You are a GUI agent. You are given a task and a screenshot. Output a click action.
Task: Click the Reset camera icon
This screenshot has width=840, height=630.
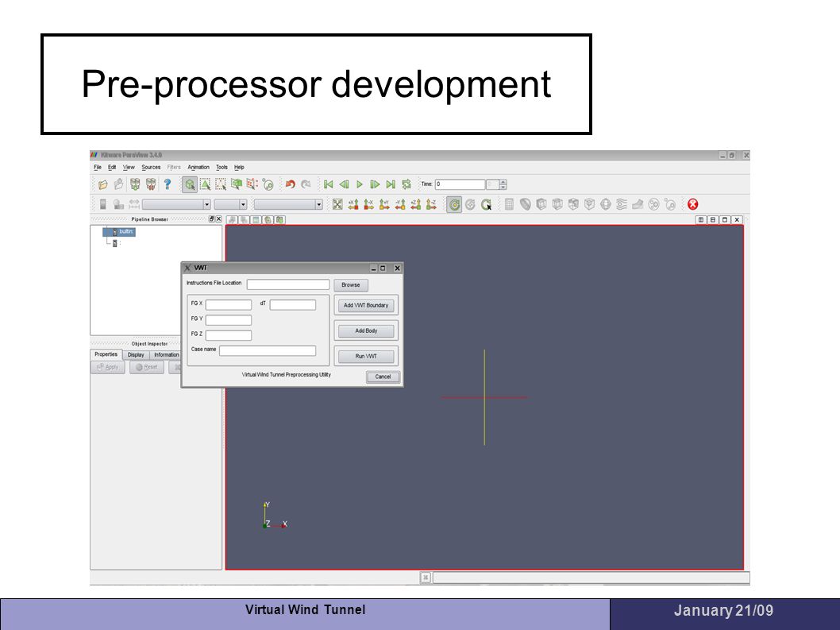click(337, 204)
